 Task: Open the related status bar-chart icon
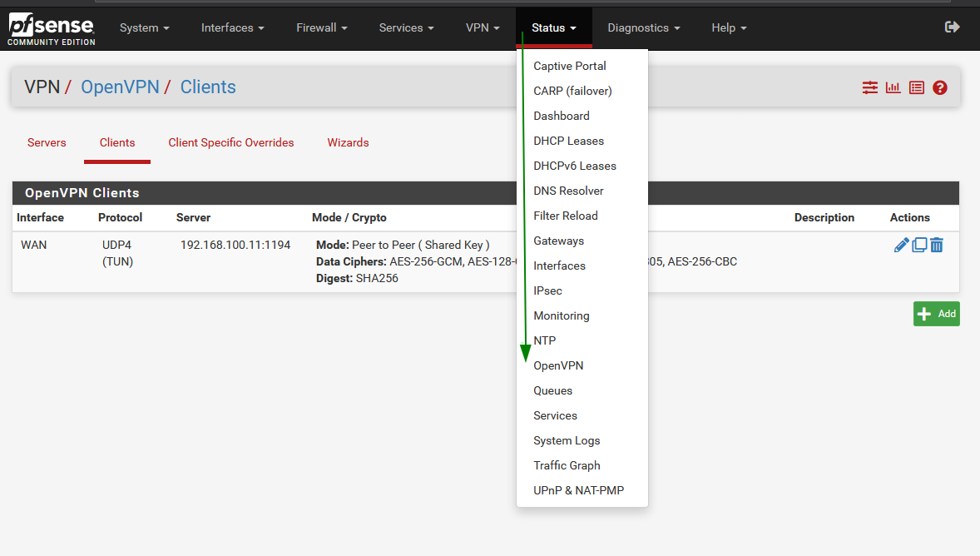pos(893,87)
